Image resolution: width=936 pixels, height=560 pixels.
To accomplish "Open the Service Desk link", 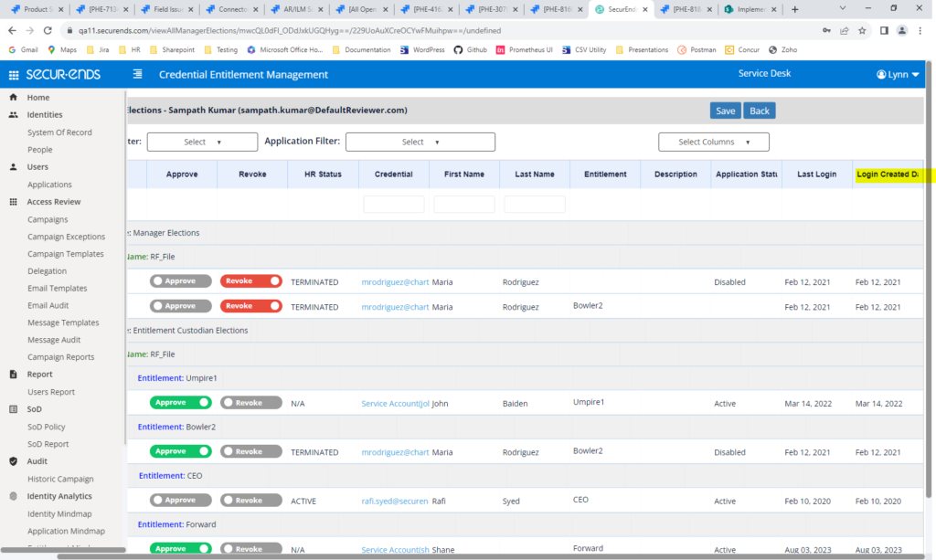I will tap(764, 73).
